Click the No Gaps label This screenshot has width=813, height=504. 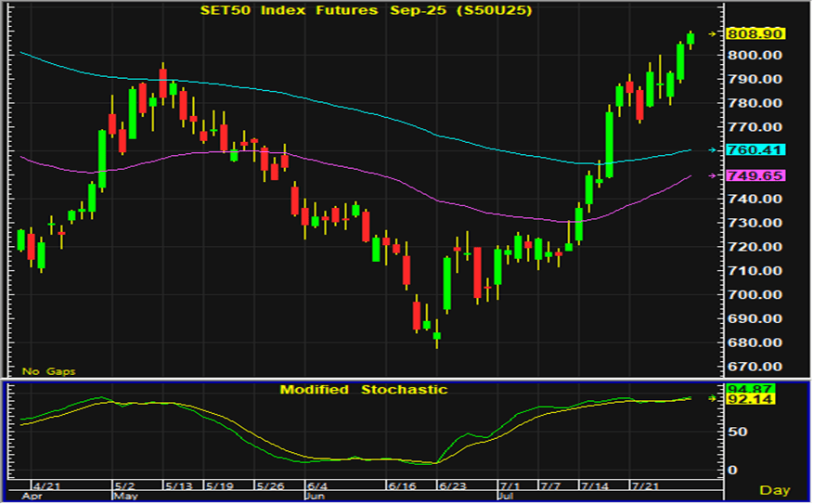(44, 371)
